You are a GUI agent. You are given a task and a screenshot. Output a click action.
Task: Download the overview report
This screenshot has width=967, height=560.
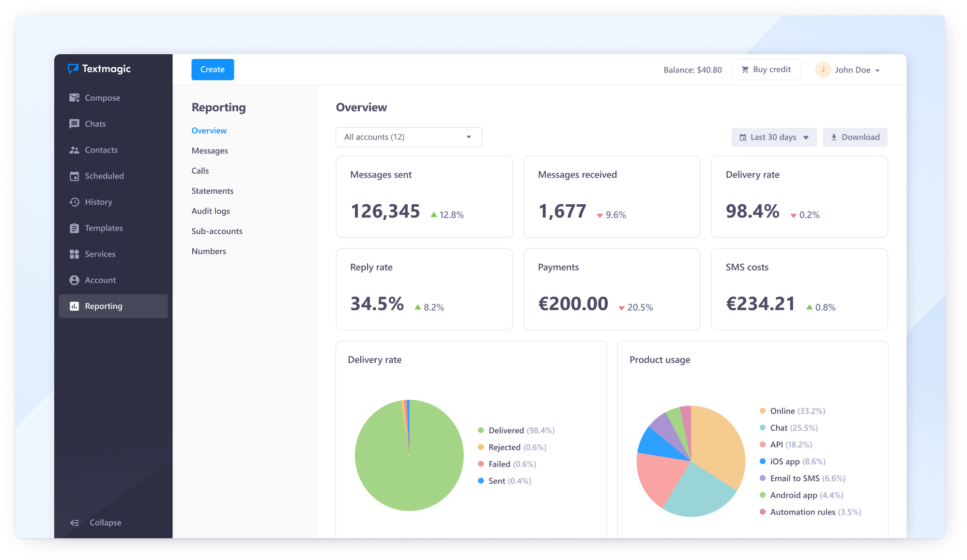(x=855, y=137)
